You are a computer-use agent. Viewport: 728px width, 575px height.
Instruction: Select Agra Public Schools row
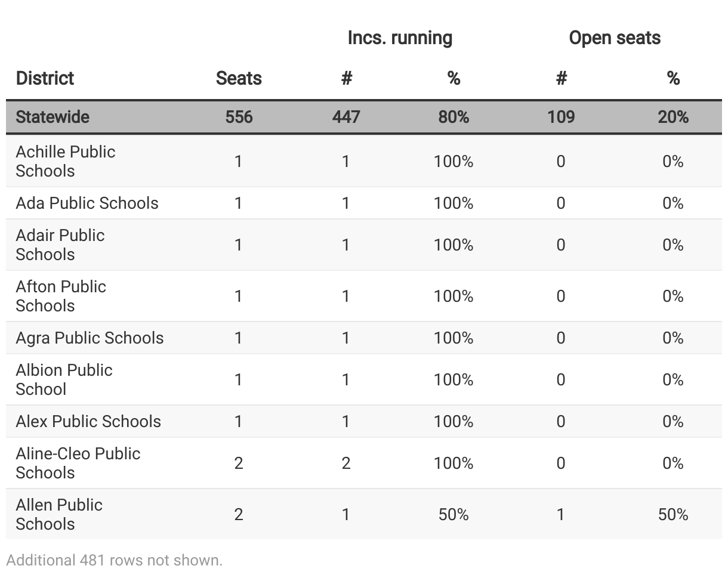(364, 338)
